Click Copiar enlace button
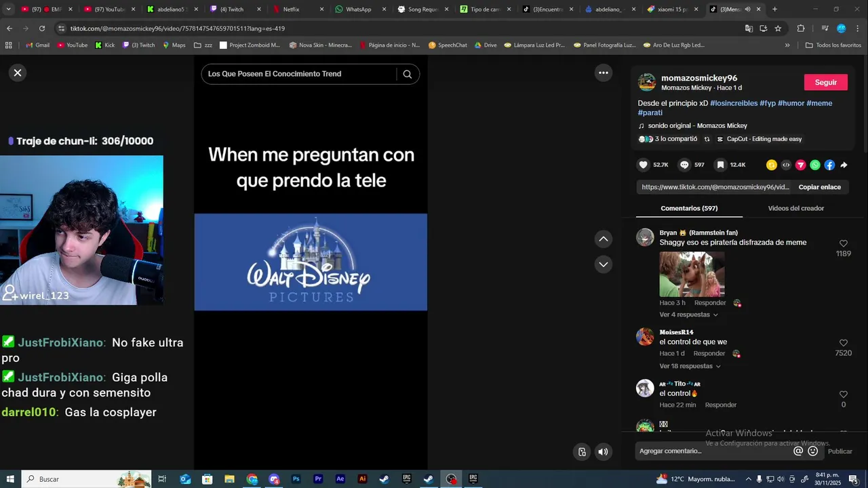The height and width of the screenshot is (488, 868). (819, 187)
